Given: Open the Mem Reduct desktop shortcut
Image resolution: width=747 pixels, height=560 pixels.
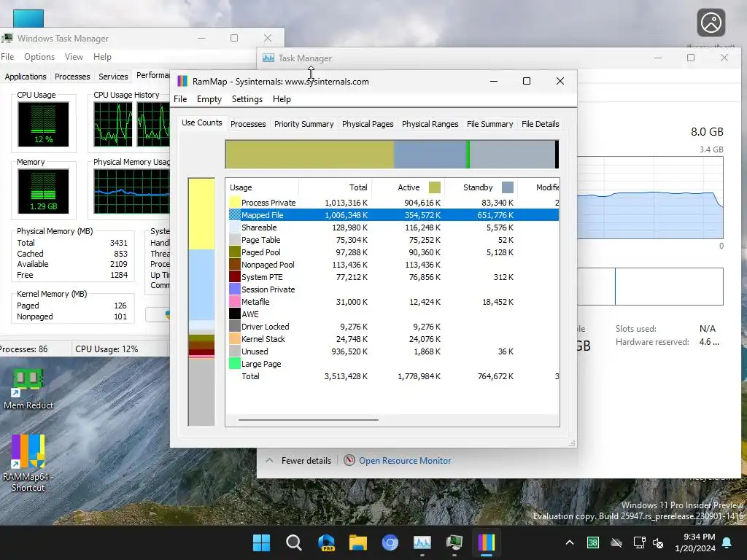Looking at the screenshot, I should (x=28, y=389).
